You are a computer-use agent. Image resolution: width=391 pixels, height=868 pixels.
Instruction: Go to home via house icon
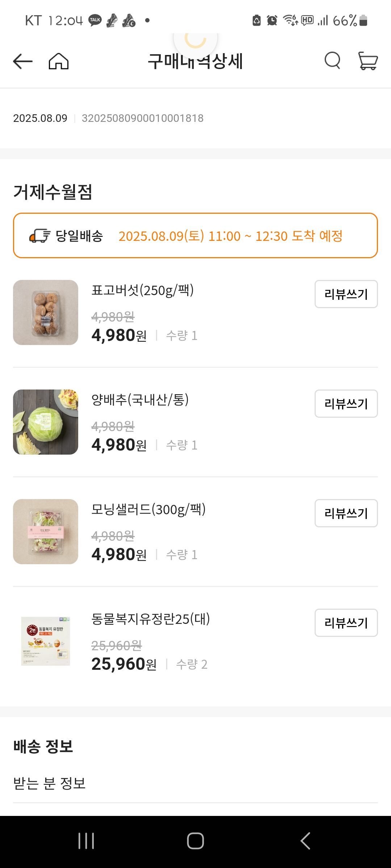point(59,61)
